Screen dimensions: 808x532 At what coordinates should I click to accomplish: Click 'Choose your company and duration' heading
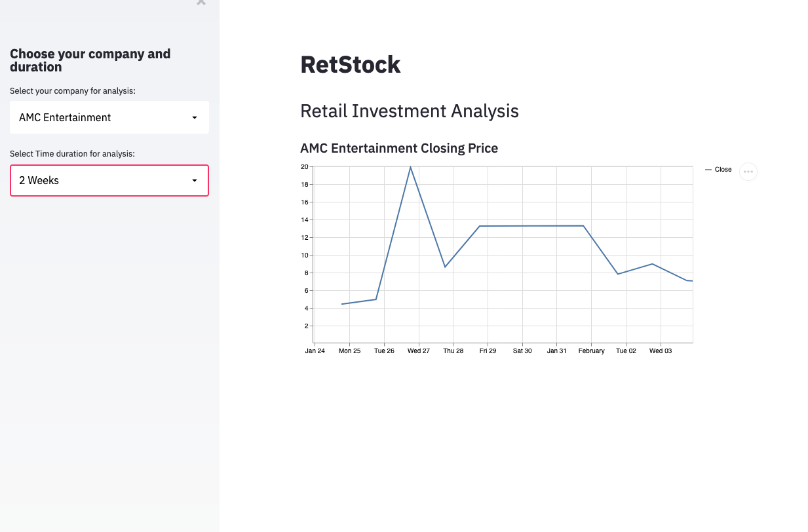90,60
